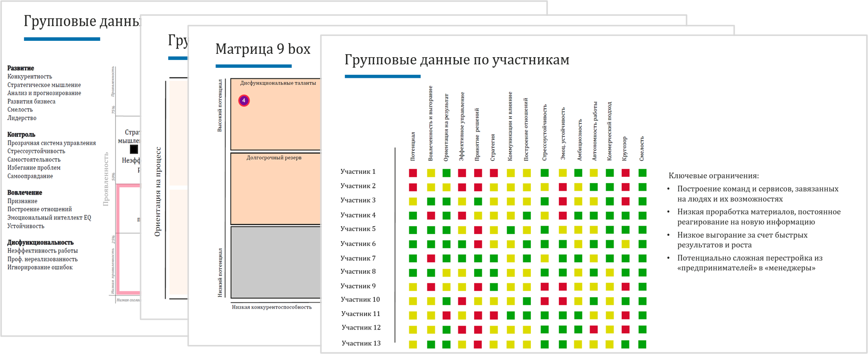Click the bullet beginning 'Потенциально сложная перестройка'
This screenshot has height=354, width=868.
point(750,263)
